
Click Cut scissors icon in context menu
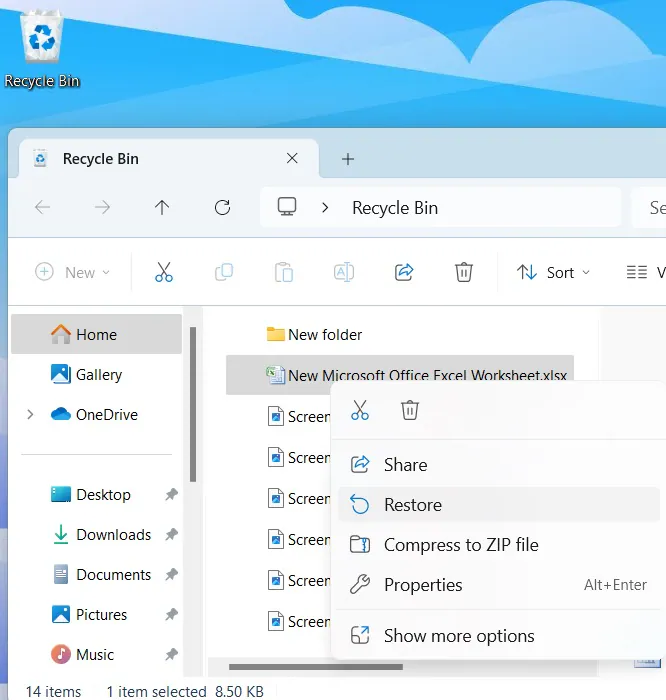360,410
